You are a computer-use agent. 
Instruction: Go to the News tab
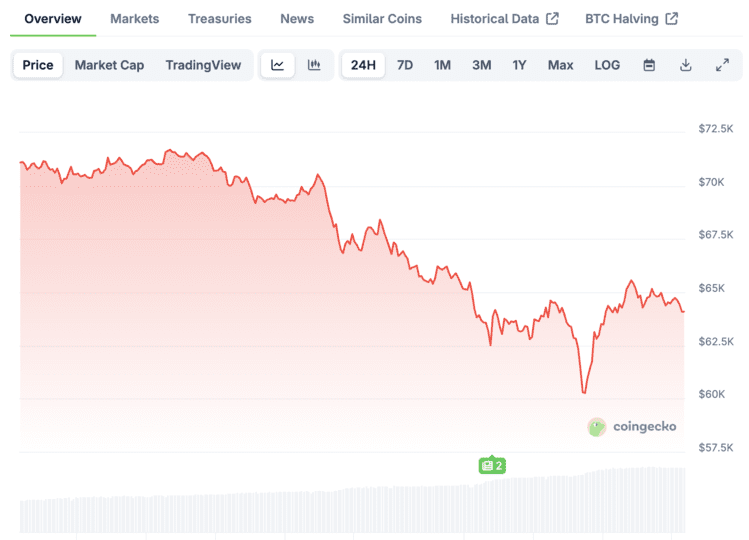(297, 18)
